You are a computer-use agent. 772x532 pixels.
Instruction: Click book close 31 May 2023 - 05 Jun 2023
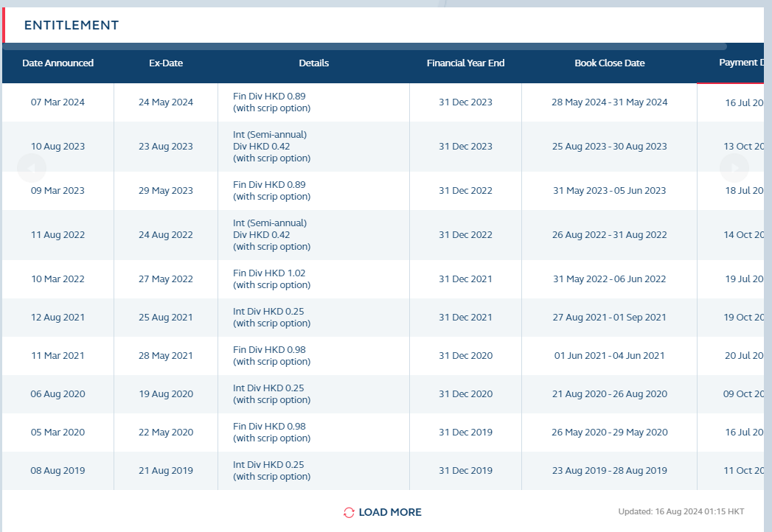tap(610, 190)
